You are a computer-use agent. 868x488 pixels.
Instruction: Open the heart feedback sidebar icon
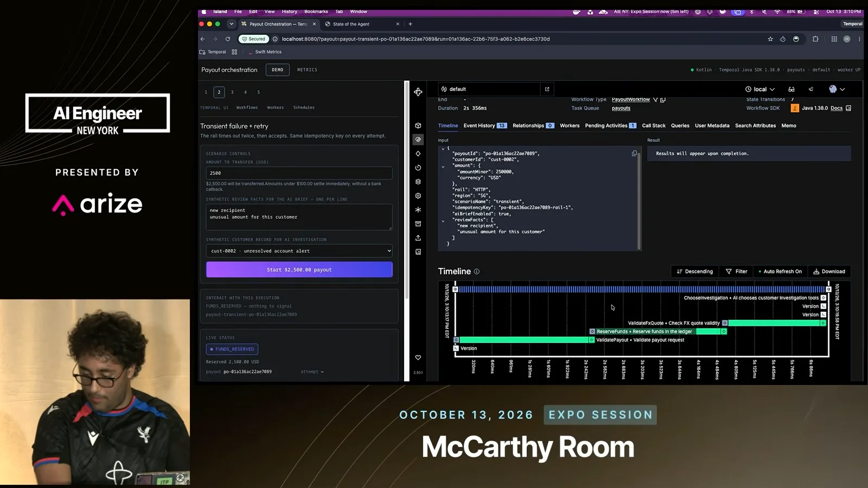point(418,357)
